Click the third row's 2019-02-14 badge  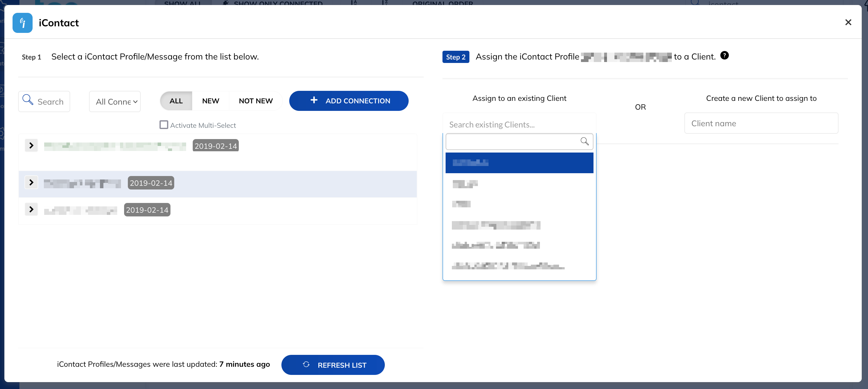point(147,210)
